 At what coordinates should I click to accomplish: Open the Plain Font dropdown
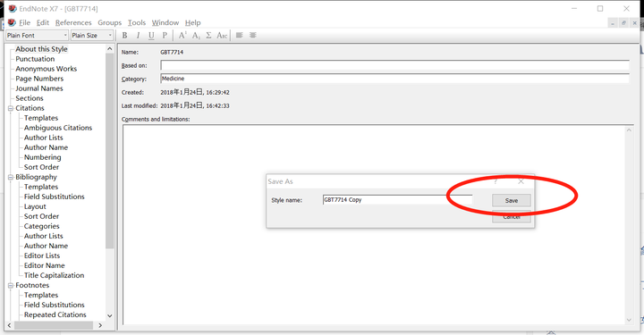pos(37,35)
